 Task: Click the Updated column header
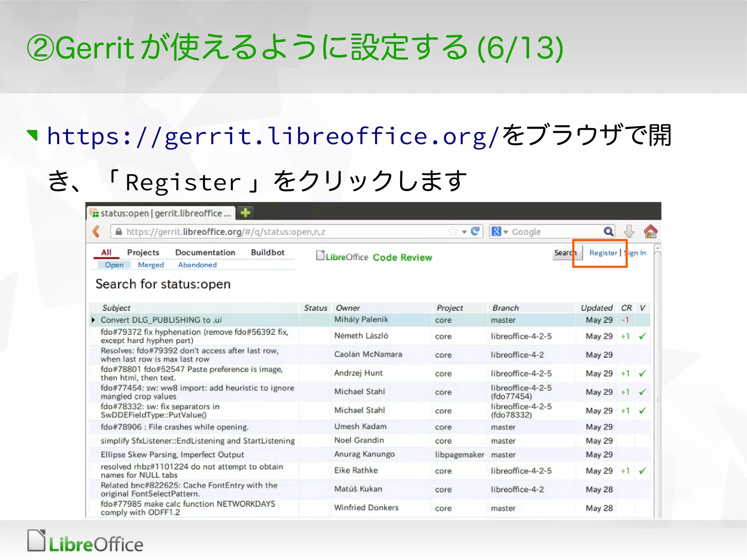(596, 308)
